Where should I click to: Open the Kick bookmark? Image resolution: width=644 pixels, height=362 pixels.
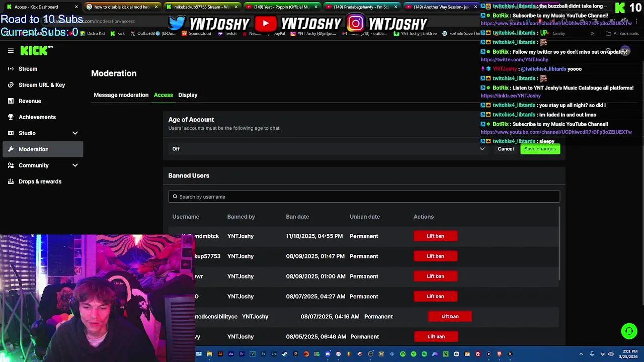tap(118, 34)
